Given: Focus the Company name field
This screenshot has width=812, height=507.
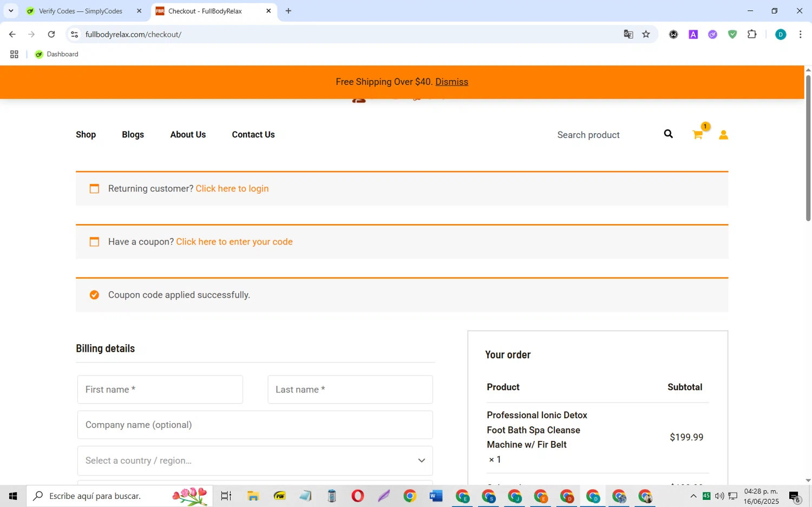Looking at the screenshot, I should tap(255, 425).
